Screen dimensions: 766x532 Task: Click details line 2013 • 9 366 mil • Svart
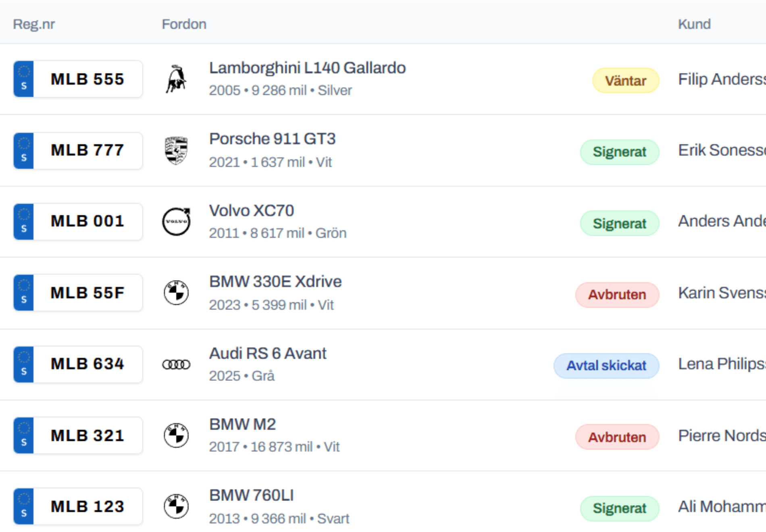pos(279,518)
